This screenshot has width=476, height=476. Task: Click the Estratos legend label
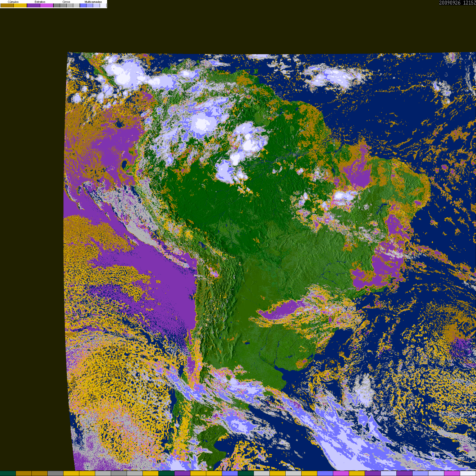(40, 2)
